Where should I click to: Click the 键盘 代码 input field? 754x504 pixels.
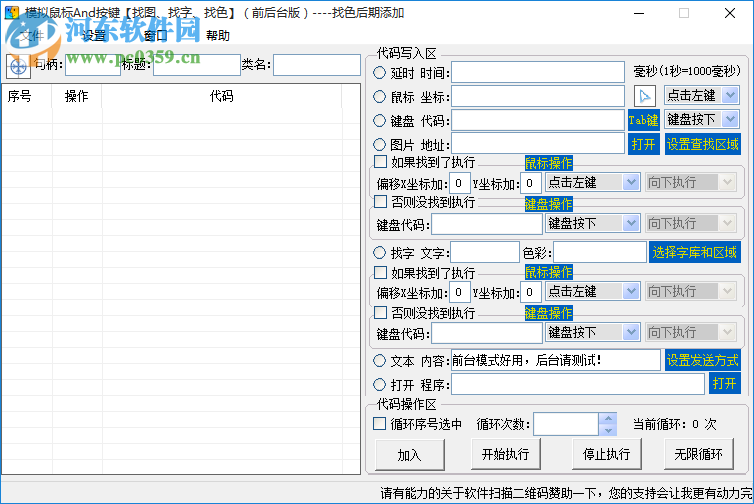pos(538,120)
